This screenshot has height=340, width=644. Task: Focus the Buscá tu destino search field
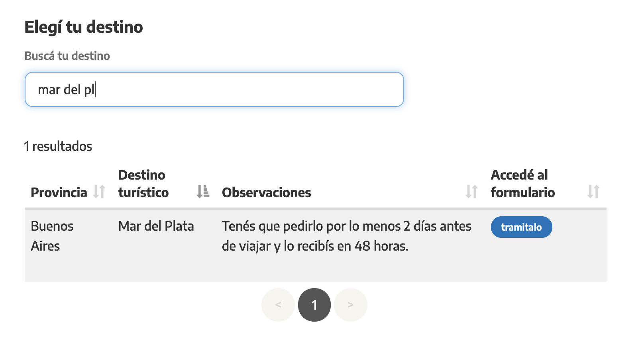[x=214, y=89]
